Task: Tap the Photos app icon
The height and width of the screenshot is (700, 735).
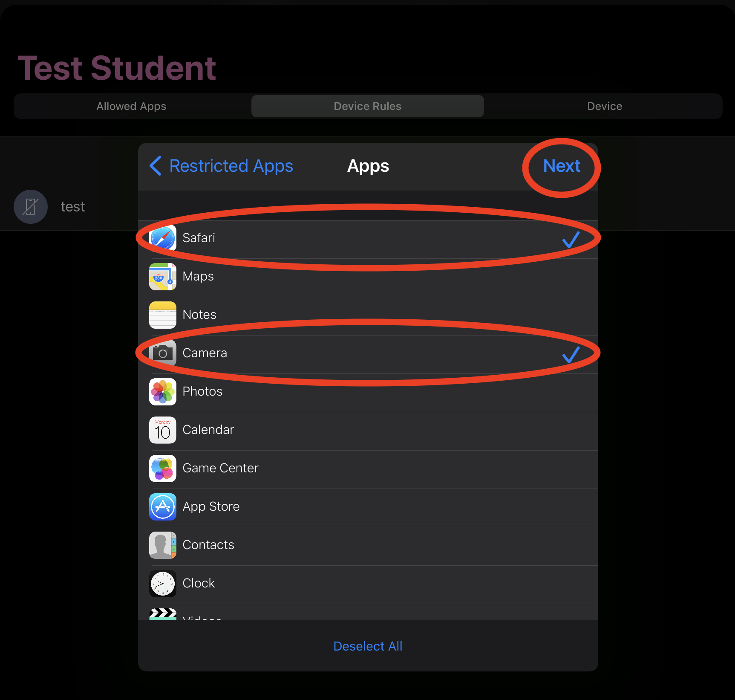Action: (163, 392)
